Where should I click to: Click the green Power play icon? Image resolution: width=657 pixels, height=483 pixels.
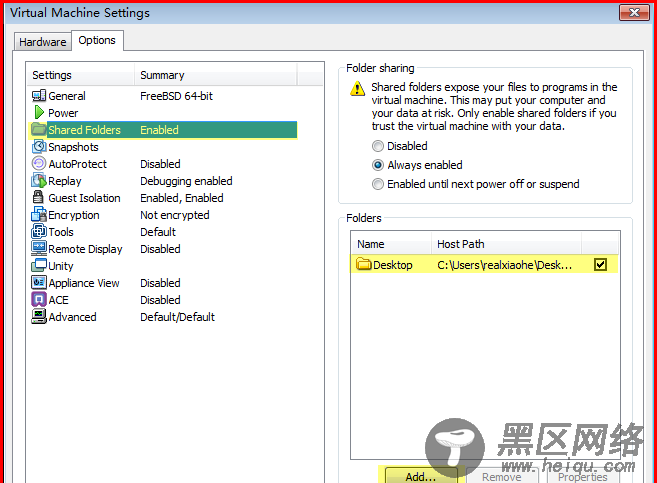coord(39,112)
